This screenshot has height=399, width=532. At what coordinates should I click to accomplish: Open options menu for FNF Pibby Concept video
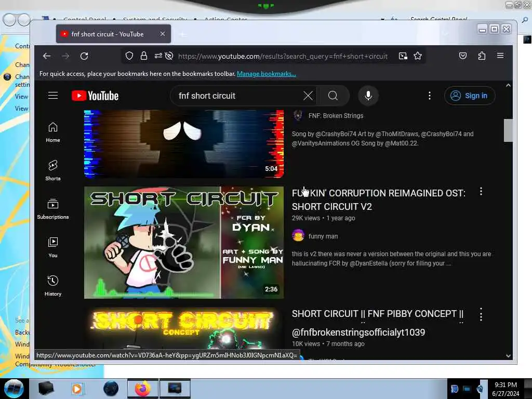coord(481,314)
